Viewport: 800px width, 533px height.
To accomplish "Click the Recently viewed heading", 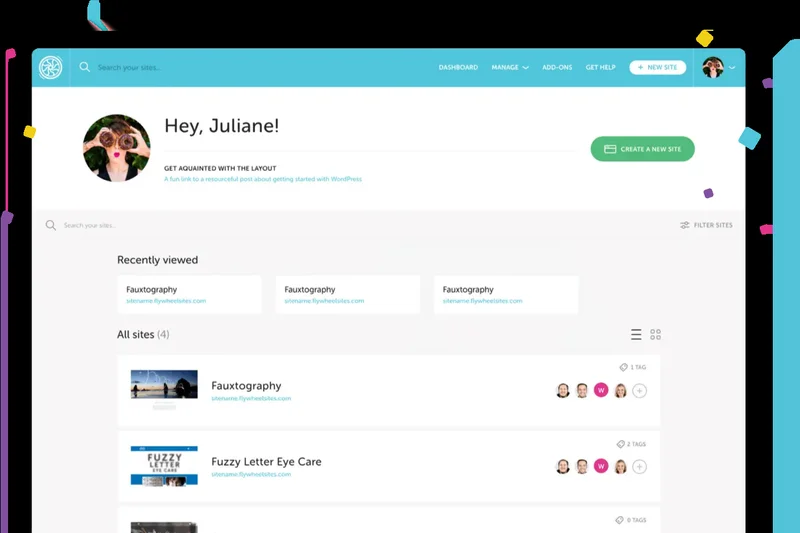I will coord(157,260).
